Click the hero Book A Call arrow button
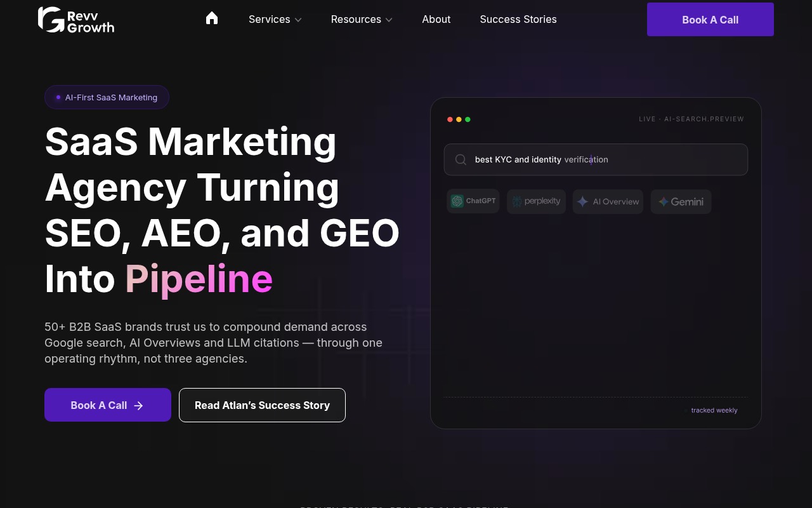Viewport: 812px width, 508px height. click(x=108, y=405)
